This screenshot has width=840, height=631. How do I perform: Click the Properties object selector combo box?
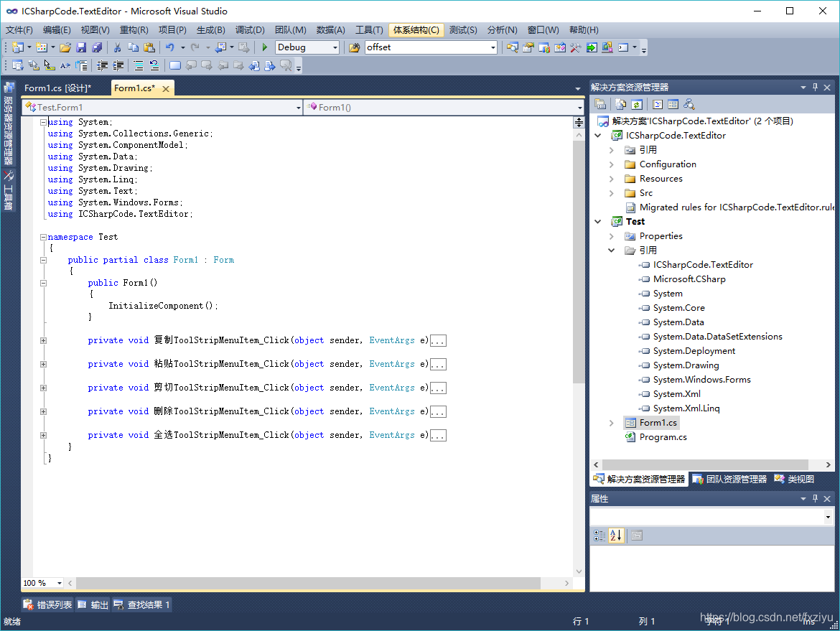[711, 517]
